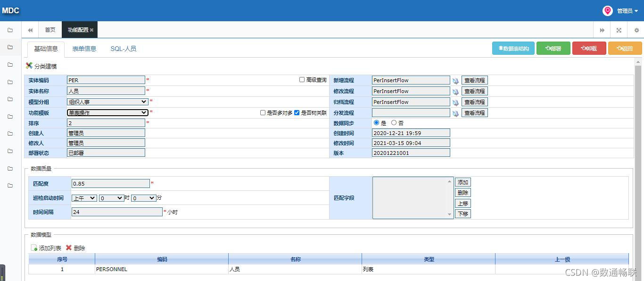
Task: Click 查看流程 for 新增流程
Action: pyautogui.click(x=474, y=80)
